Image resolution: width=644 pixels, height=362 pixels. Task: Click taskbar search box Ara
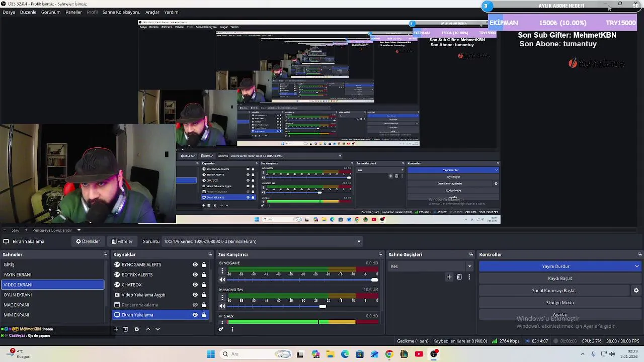[257, 354]
